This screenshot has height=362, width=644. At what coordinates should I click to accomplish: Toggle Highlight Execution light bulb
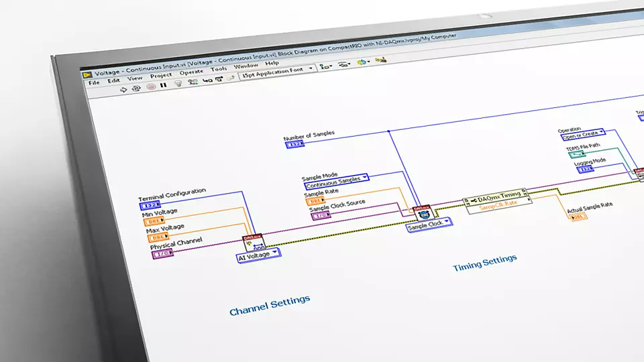click(x=178, y=83)
